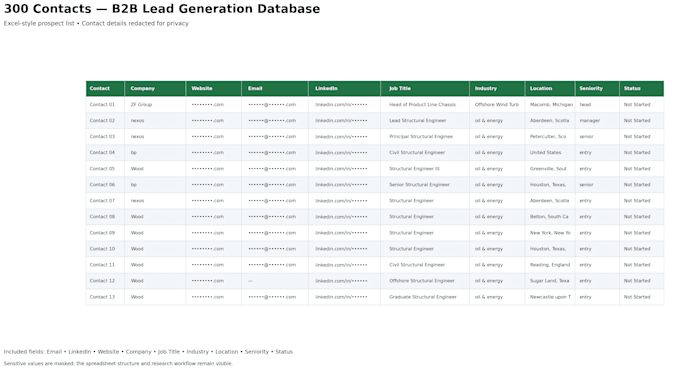Click the Seniority column header

coord(597,88)
